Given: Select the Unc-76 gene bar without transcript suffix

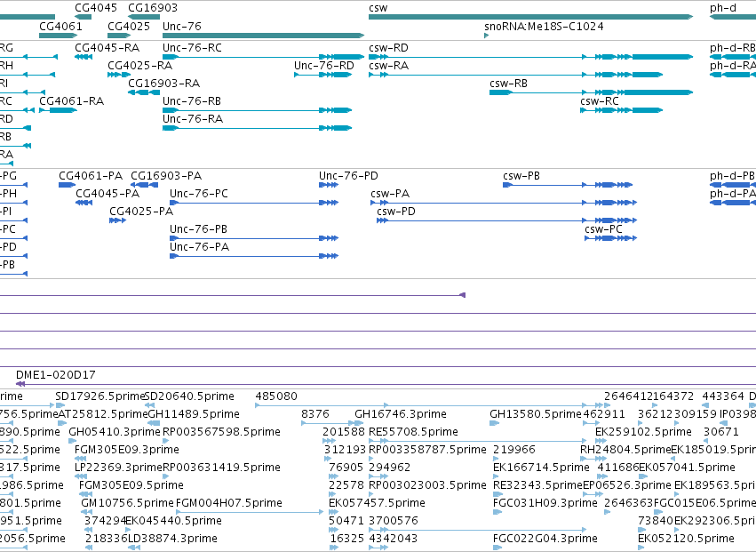Looking at the screenshot, I should [x=263, y=36].
